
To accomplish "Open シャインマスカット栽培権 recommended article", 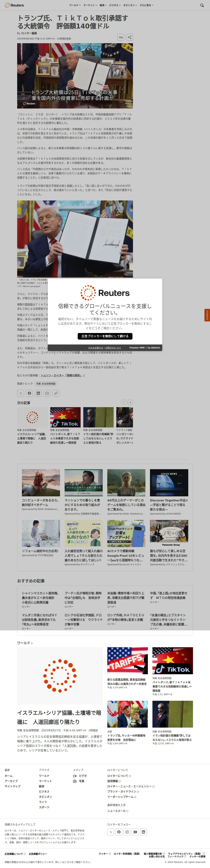I will 40,597.
